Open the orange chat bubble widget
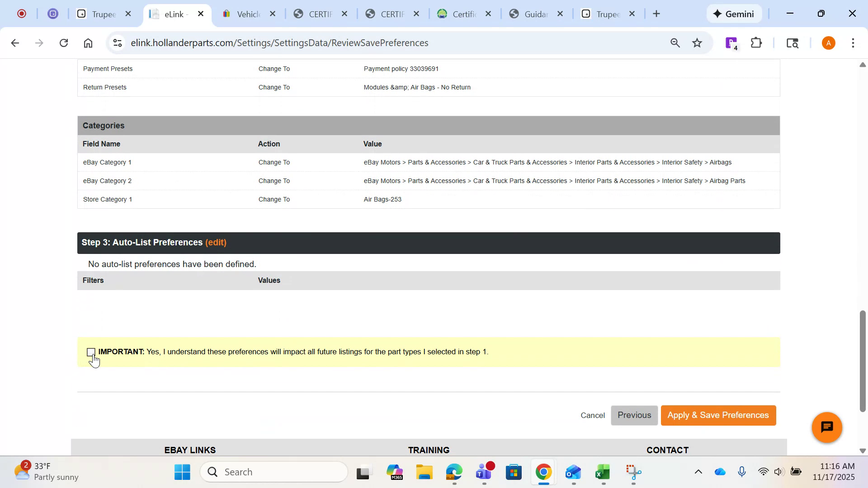The width and height of the screenshot is (868, 488). [826, 427]
